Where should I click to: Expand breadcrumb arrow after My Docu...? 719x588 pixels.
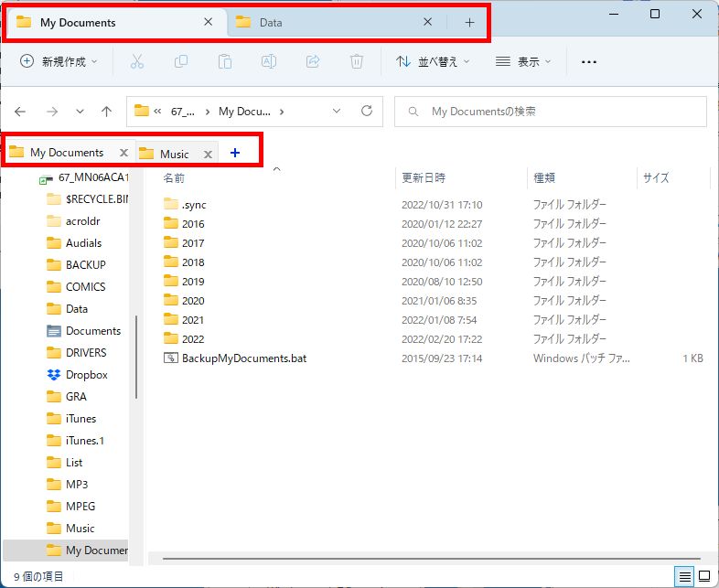[281, 112]
